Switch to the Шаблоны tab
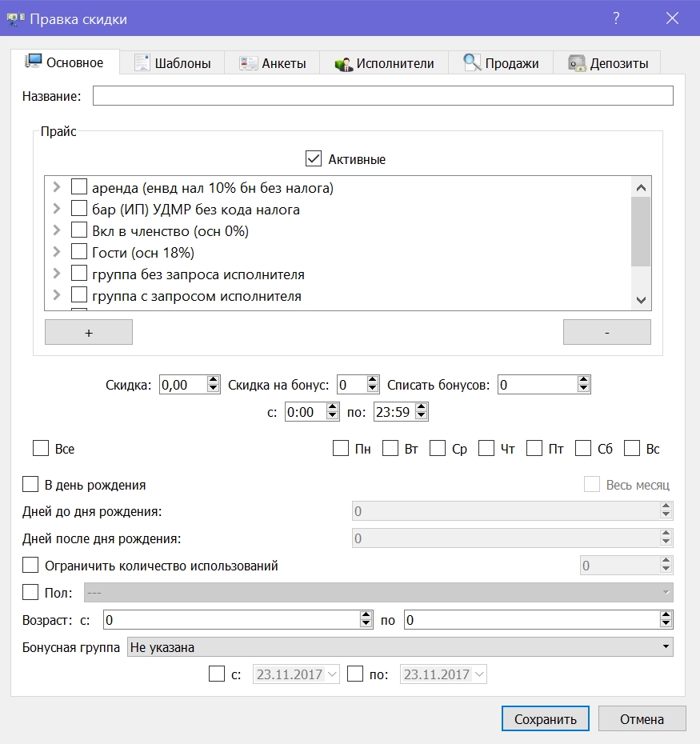 [172, 63]
